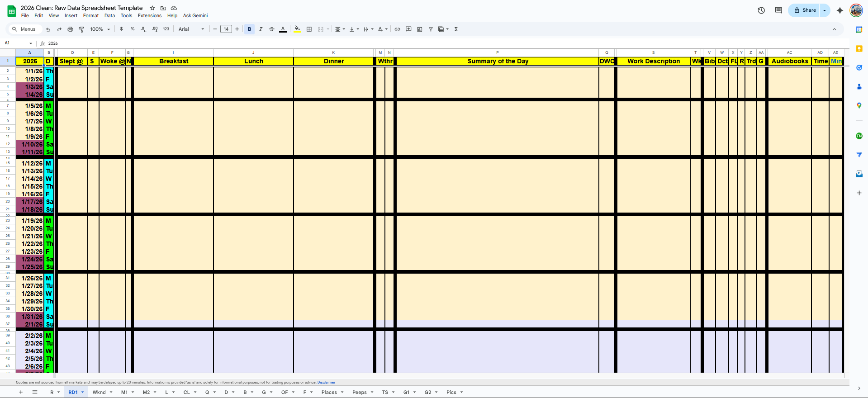
Task: Insert a link using toolbar icon
Action: tap(397, 29)
